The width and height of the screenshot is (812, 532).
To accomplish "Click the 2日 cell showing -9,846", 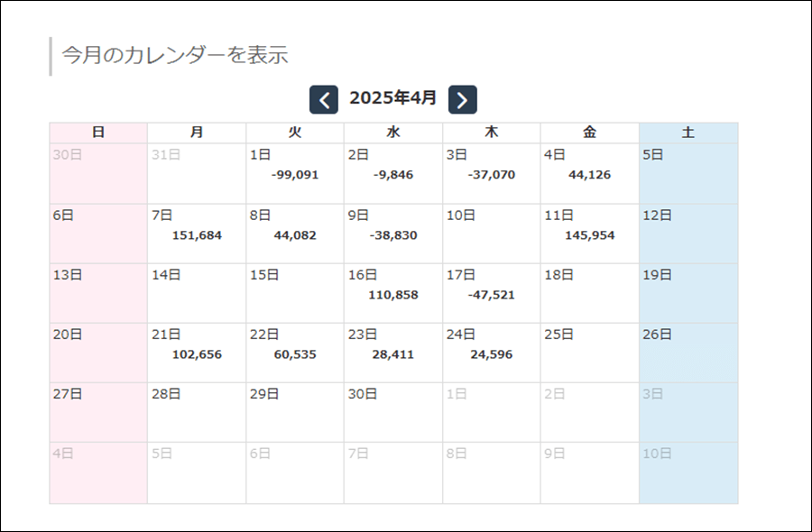I will pyautogui.click(x=393, y=173).
